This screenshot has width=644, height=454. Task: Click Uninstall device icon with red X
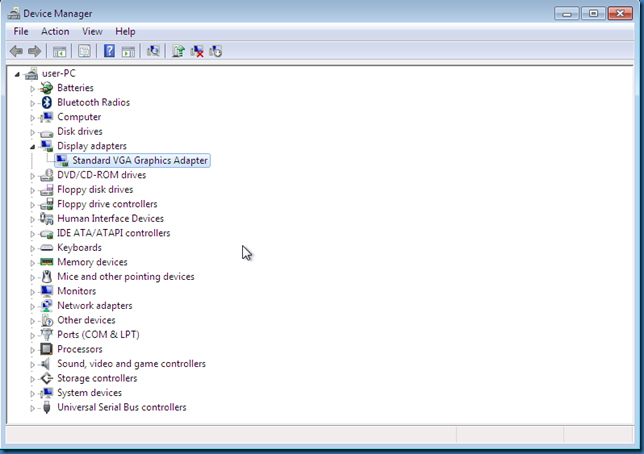click(x=197, y=51)
